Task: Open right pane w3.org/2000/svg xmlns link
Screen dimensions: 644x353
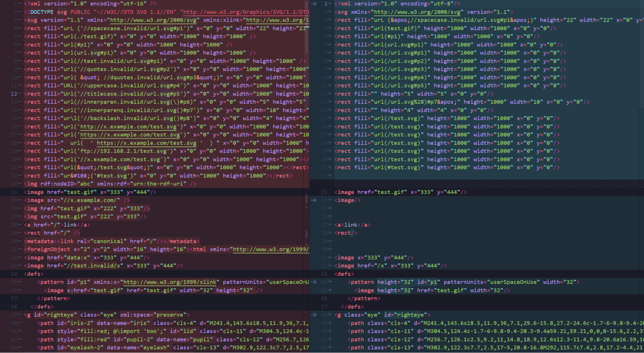Action: (x=417, y=12)
